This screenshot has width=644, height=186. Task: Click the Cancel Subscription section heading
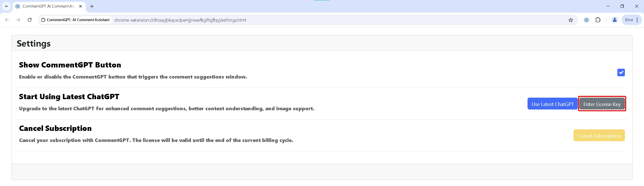[x=55, y=128]
